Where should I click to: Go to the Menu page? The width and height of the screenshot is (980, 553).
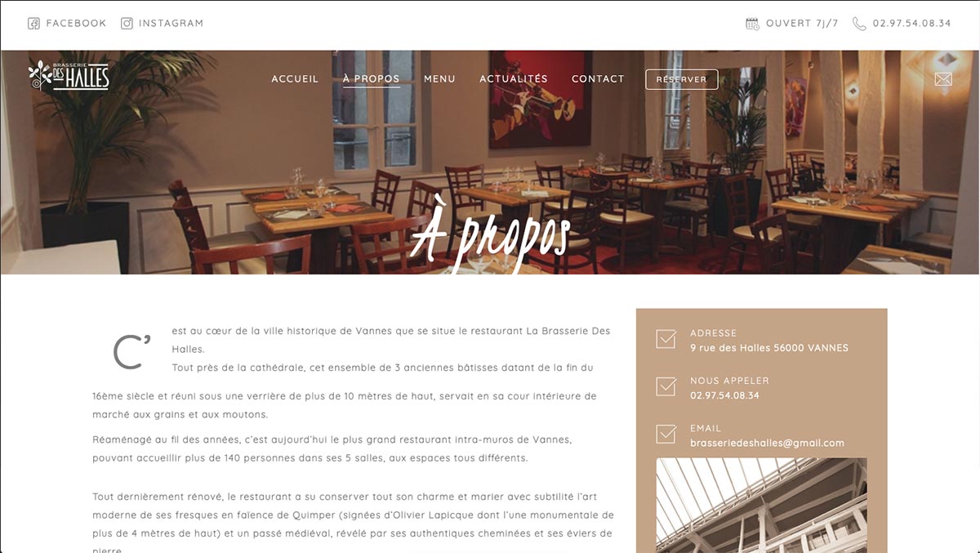click(439, 79)
